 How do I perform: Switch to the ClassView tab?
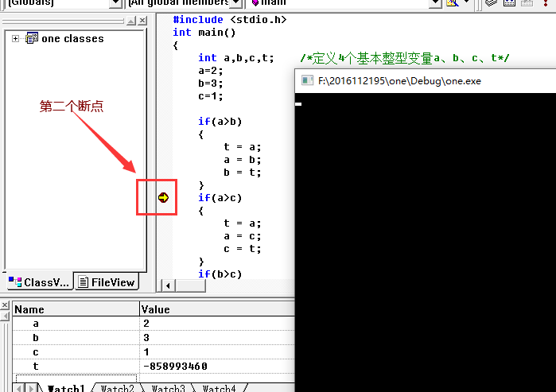pyautogui.click(x=39, y=282)
